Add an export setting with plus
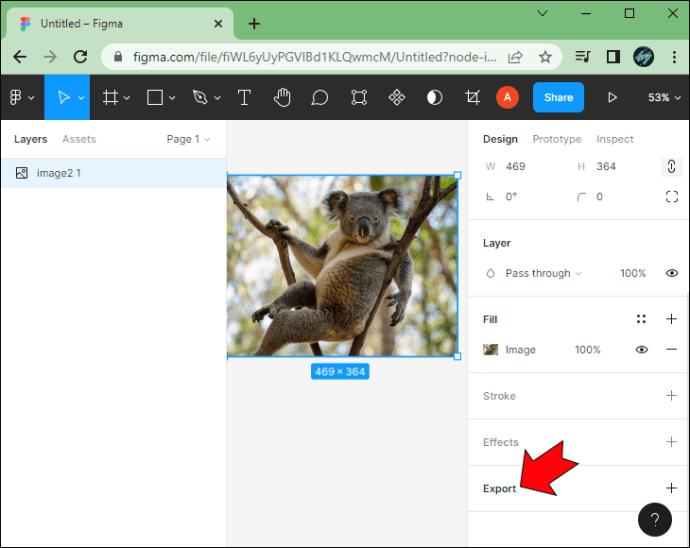690x548 pixels. point(671,488)
